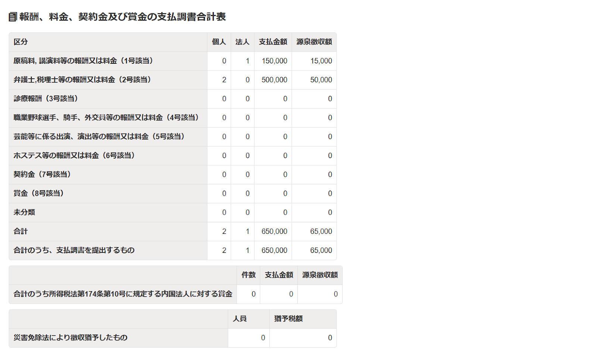The width and height of the screenshot is (597, 364).
Task: Click the 源泉徴収額 header in the second table
Action: (320, 275)
